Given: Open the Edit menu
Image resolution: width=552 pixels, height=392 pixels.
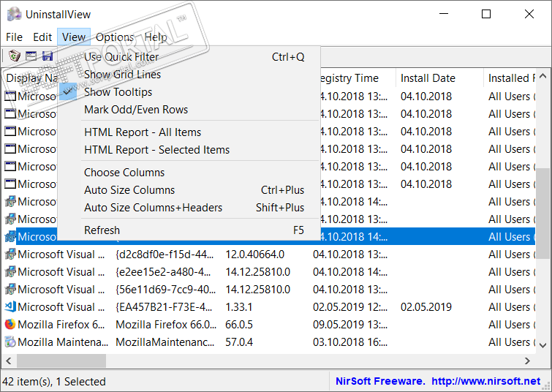Looking at the screenshot, I should point(42,37).
